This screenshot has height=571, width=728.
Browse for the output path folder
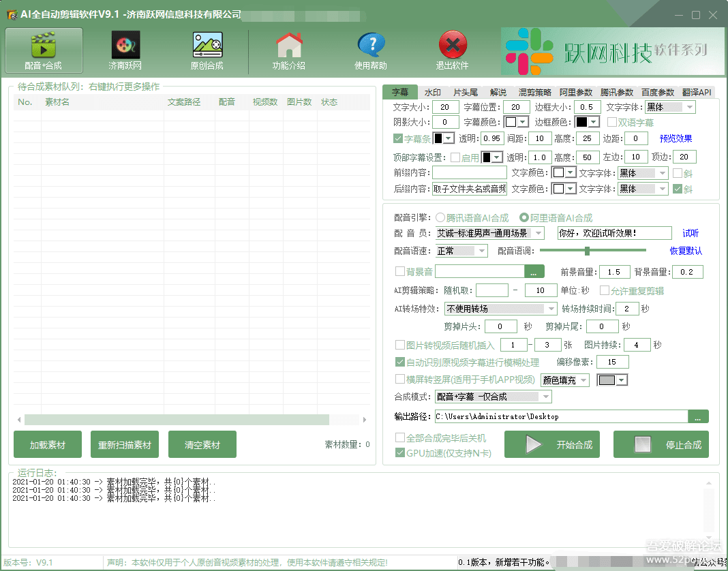pyautogui.click(x=698, y=416)
